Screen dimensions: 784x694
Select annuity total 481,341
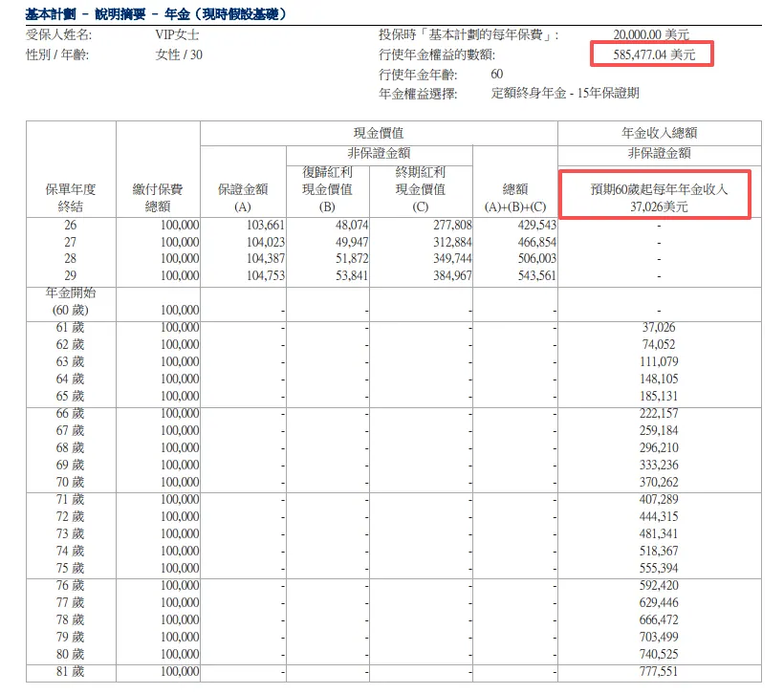pyautogui.click(x=659, y=534)
